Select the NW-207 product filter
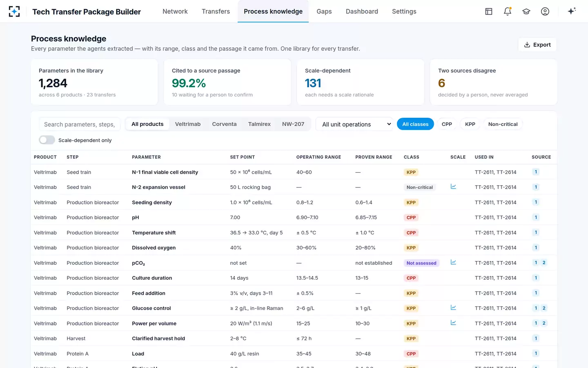Image resolution: width=588 pixels, height=368 pixels. 293,124
